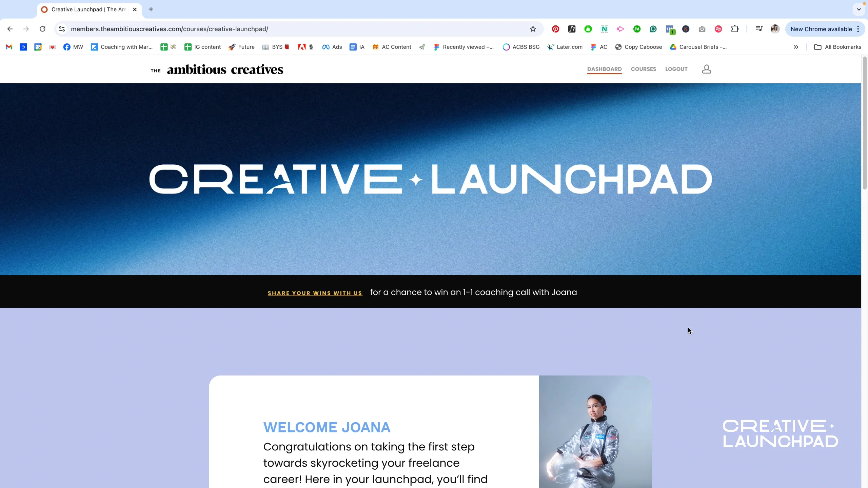Screen dimensions: 868x488
Task: Select the Dashboard nav item
Action: coord(604,69)
